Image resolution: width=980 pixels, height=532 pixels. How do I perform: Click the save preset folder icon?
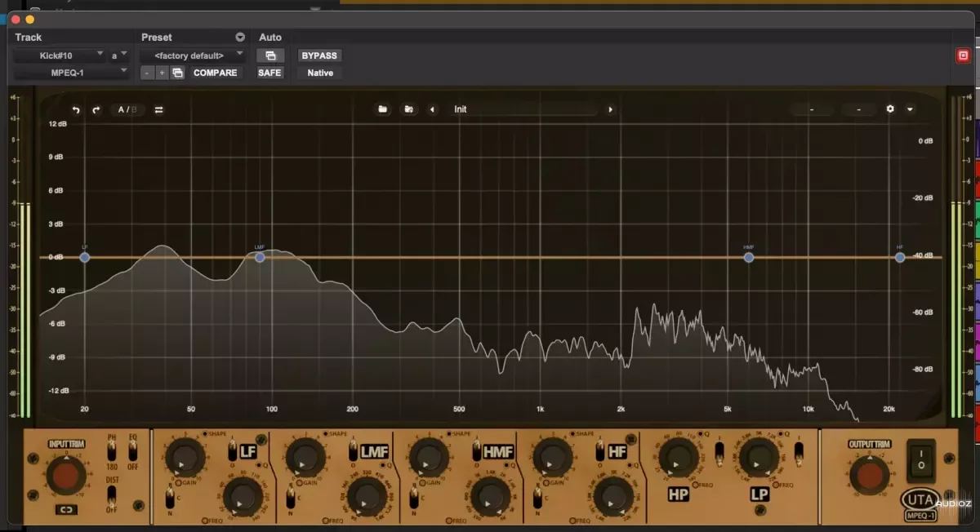(409, 109)
